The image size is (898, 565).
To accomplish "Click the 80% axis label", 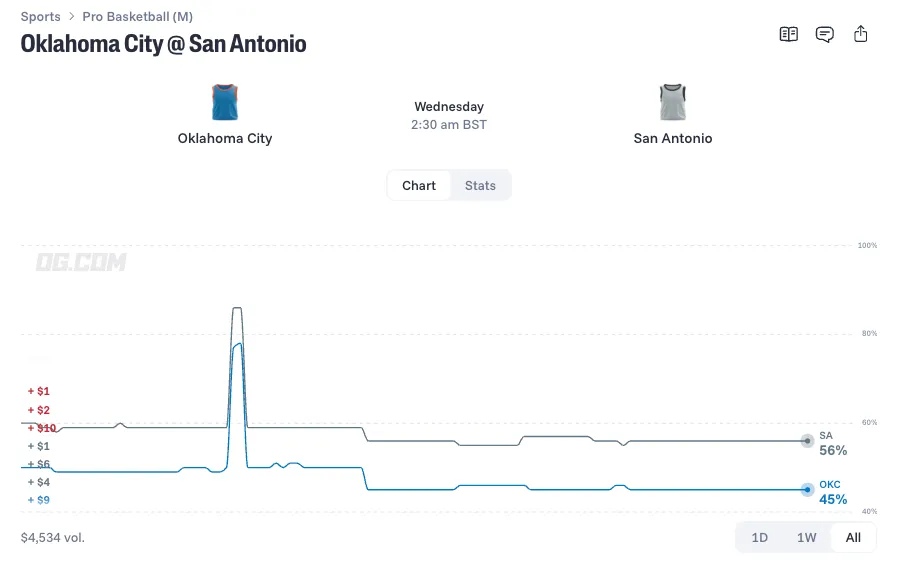I will point(869,333).
